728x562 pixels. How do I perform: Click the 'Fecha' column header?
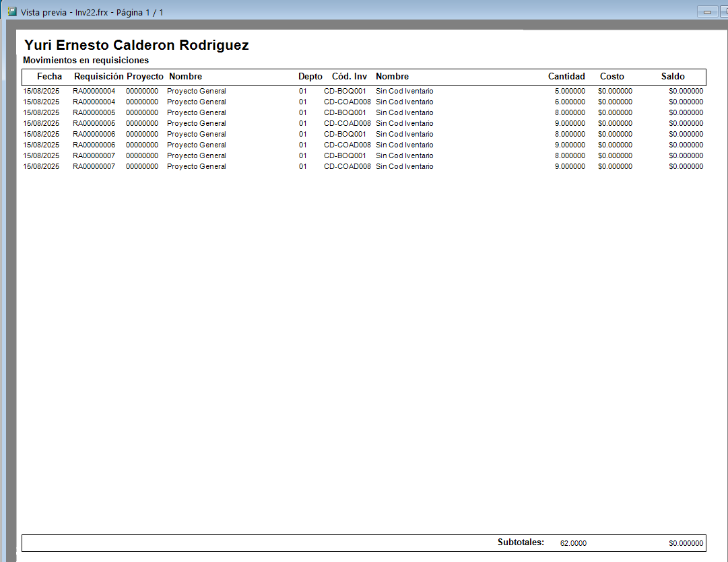click(49, 77)
